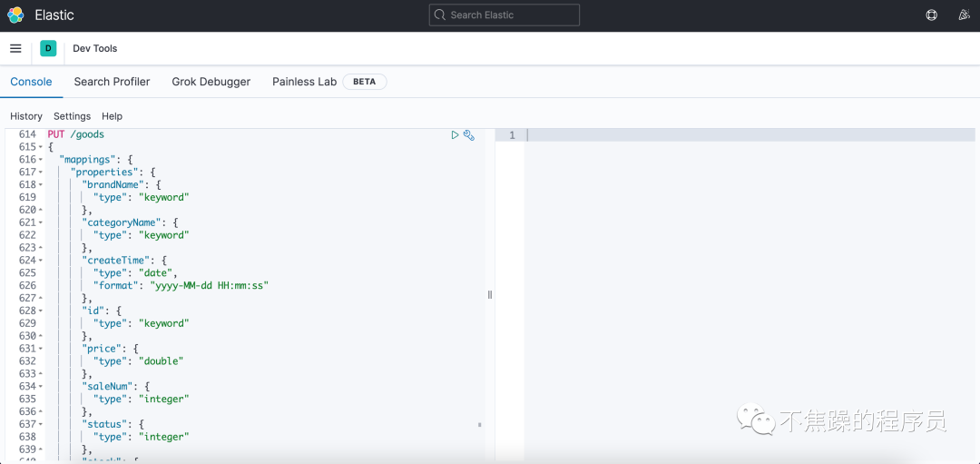This screenshot has height=464, width=980.
Task: Open the Search Profiler tab
Action: [112, 82]
